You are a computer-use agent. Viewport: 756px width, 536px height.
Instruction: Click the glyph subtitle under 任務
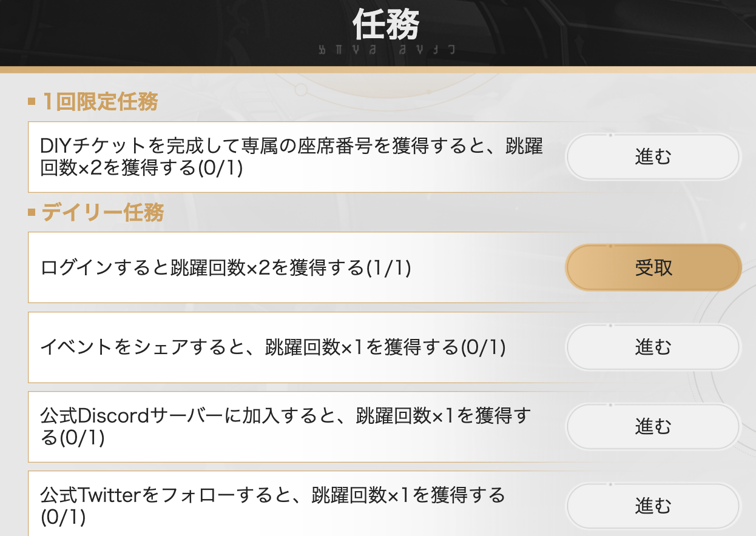pos(386,51)
